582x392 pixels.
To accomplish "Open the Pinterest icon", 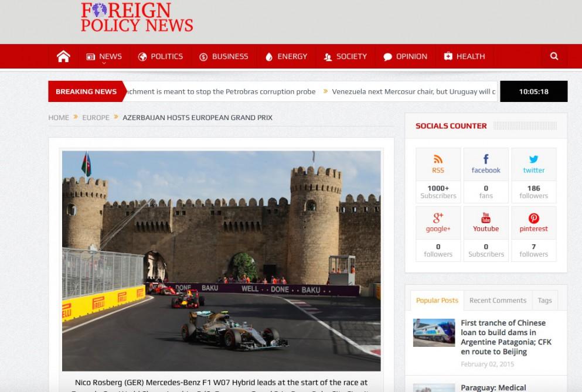I will 533,218.
